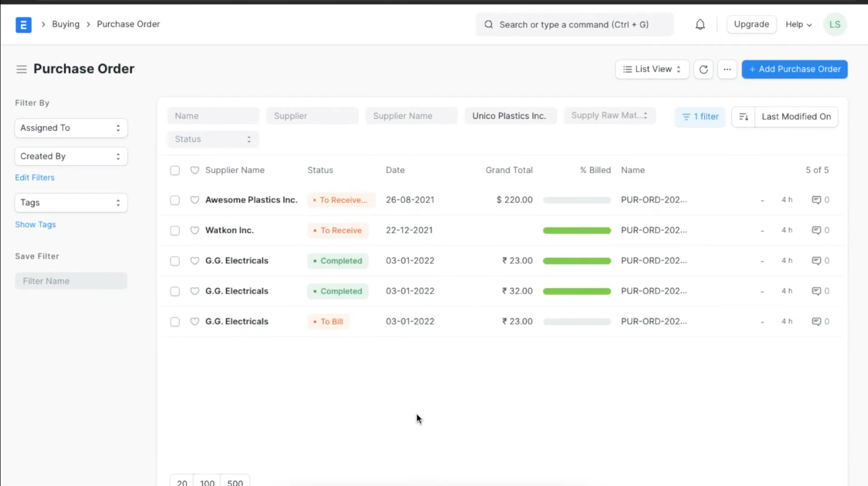Image resolution: width=868 pixels, height=486 pixels.
Task: Click the Unico Plastics Inc. filter field
Action: click(511, 116)
